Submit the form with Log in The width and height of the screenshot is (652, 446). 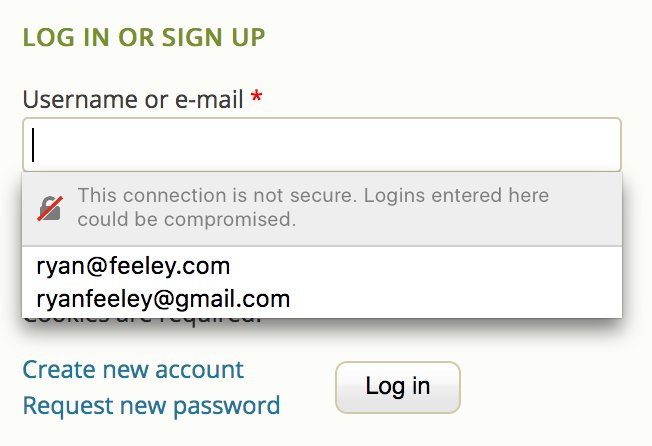(397, 387)
